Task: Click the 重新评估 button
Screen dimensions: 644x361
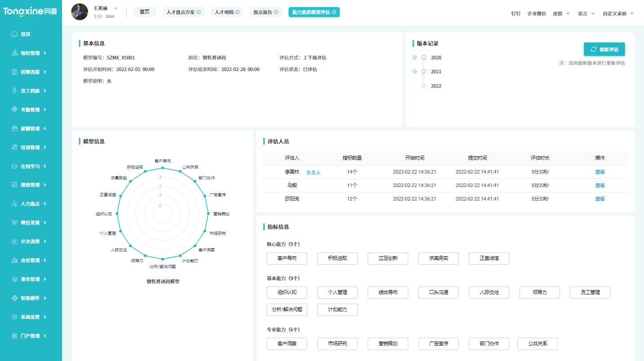Action: 604,49
